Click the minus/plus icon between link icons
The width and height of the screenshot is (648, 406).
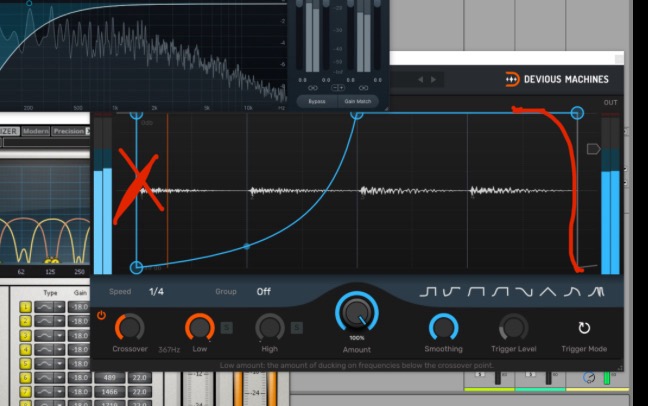point(338,88)
